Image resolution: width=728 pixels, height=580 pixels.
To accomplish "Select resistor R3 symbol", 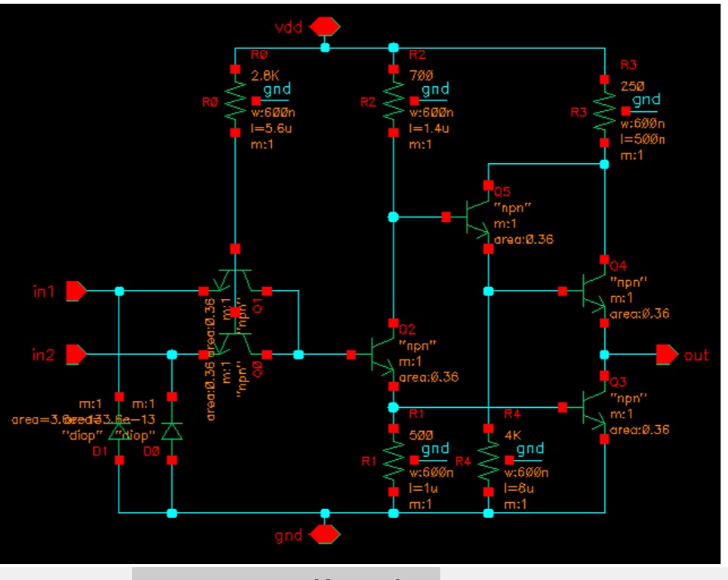I will point(604,110).
